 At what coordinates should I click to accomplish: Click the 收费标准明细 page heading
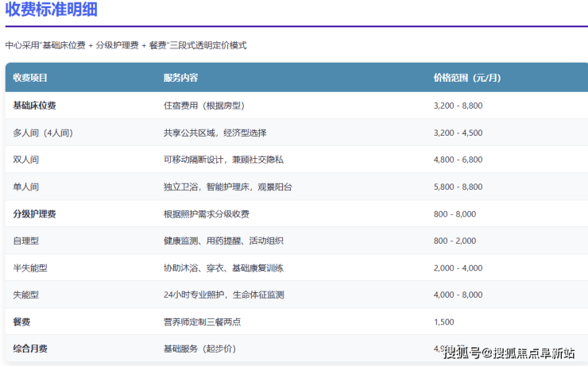(53, 11)
